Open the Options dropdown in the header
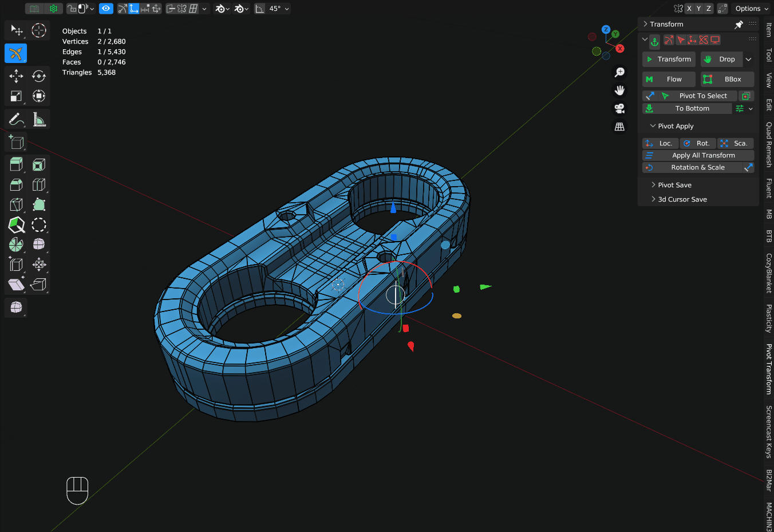This screenshot has height=532, width=774. pos(751,8)
